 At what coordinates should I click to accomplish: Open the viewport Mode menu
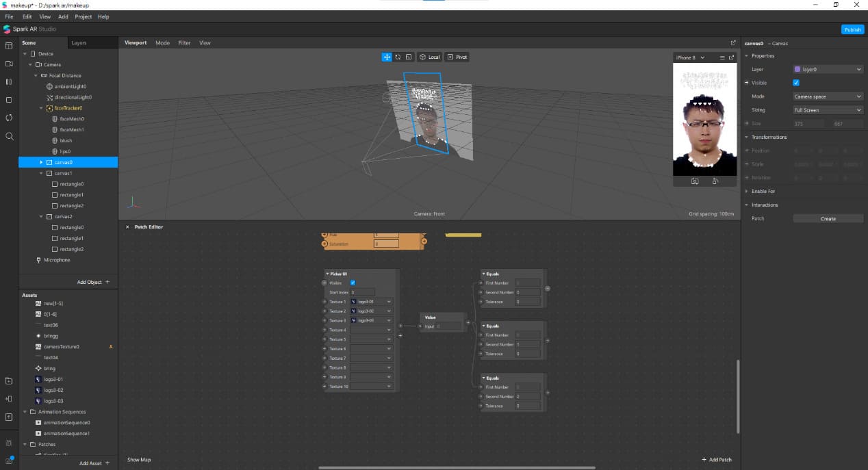tap(162, 42)
